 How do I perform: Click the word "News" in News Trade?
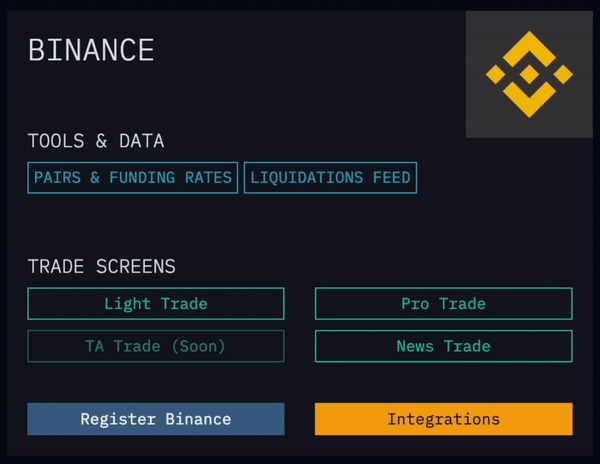point(416,346)
